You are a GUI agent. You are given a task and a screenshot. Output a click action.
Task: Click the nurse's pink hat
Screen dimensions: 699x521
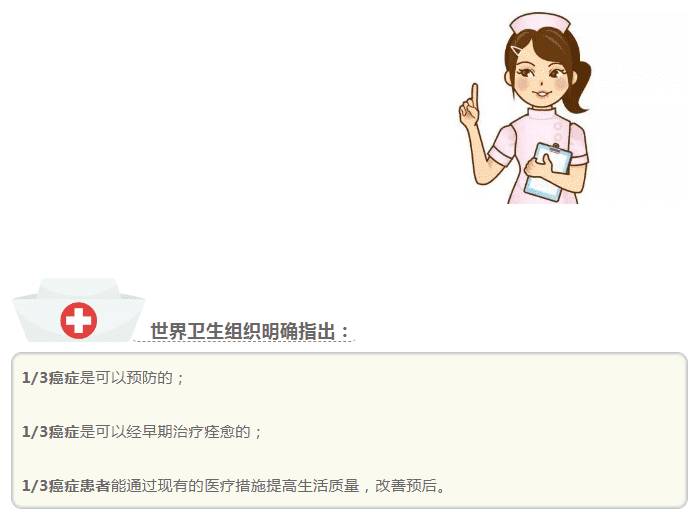click(540, 22)
